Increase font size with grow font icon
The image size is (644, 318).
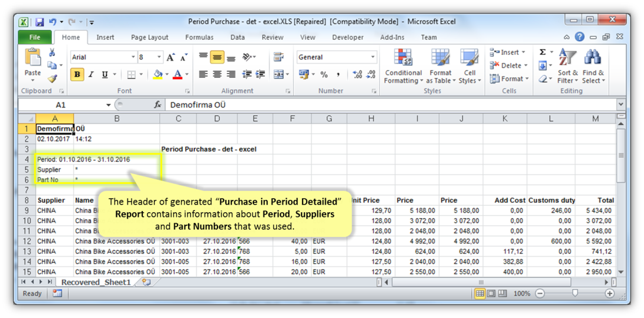coord(171,57)
